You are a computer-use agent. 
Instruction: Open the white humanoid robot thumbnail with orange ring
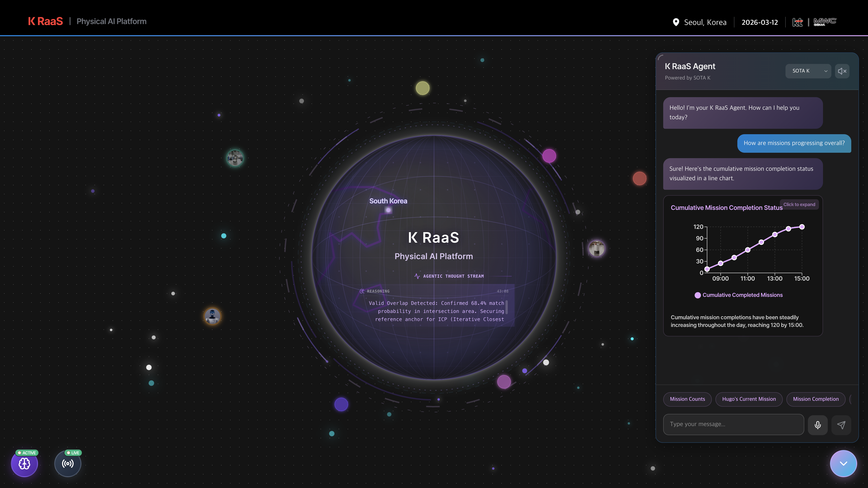pyautogui.click(x=212, y=316)
